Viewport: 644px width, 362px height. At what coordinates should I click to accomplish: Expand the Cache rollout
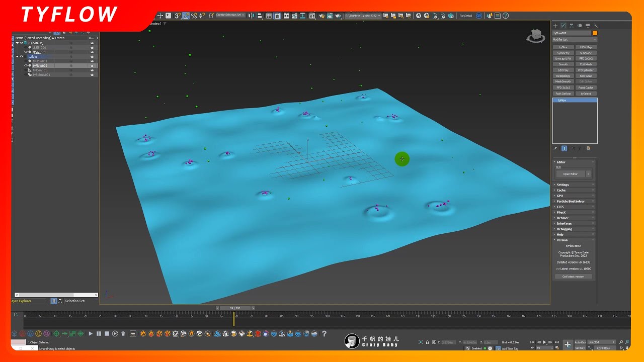tap(574, 190)
